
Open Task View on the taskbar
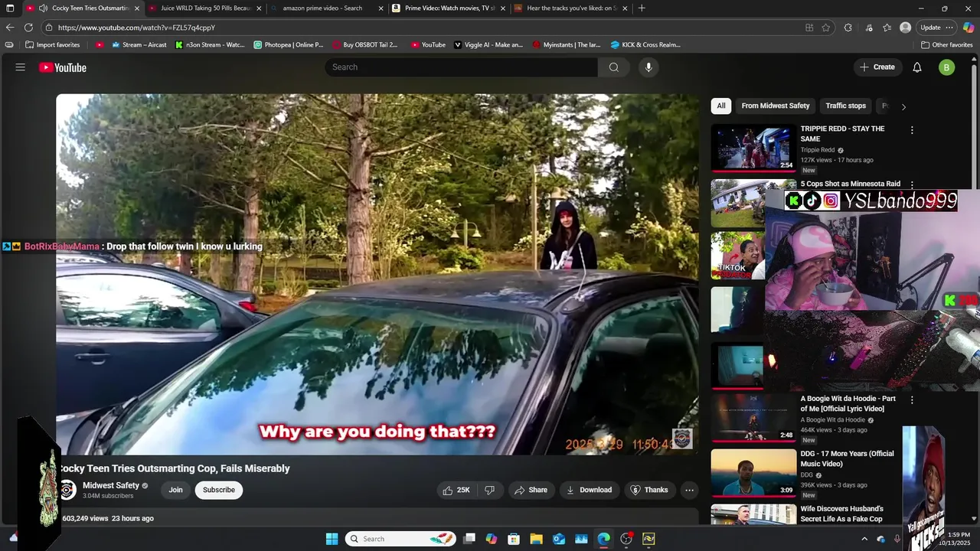pos(469,539)
